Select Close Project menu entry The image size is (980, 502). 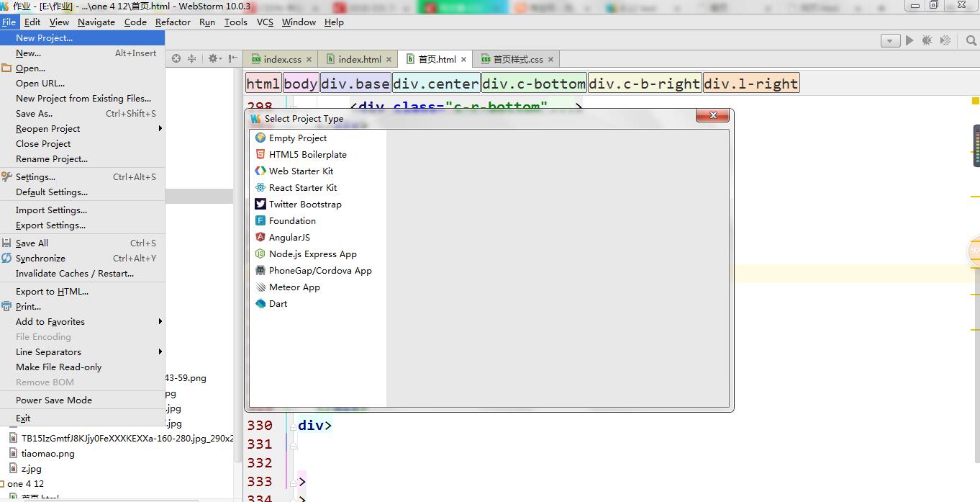tap(83, 143)
